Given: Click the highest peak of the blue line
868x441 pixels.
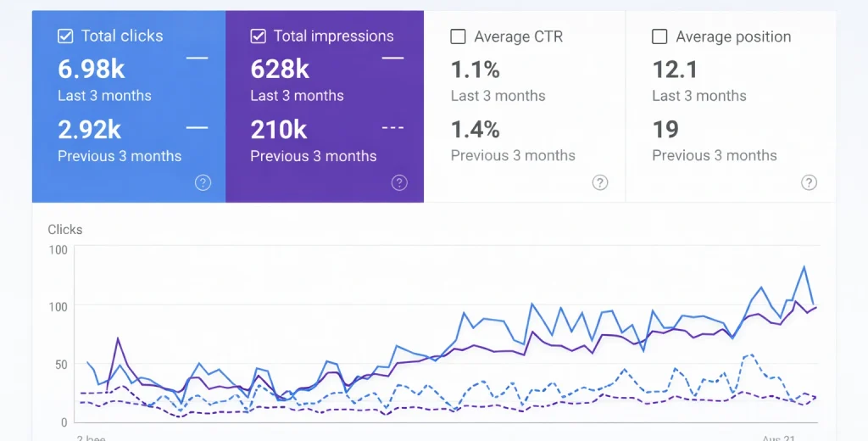Looking at the screenshot, I should click(x=804, y=266).
